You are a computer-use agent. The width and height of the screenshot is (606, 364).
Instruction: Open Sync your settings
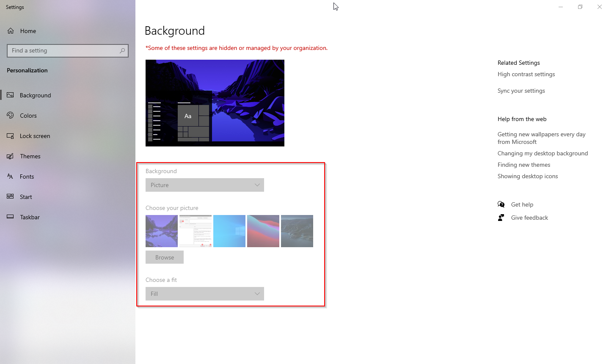tap(521, 90)
